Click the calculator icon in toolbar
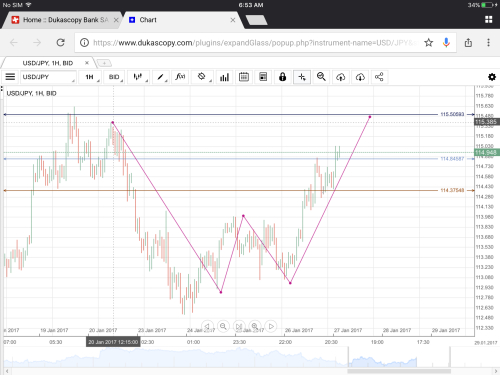 click(x=263, y=77)
